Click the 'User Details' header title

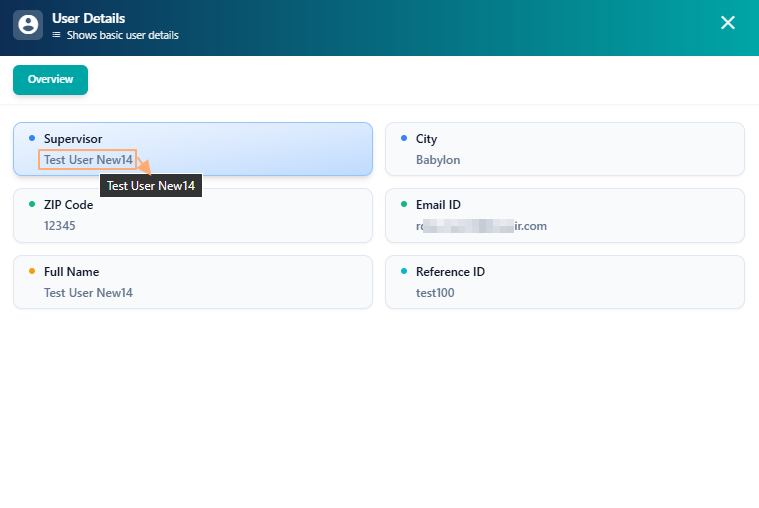click(89, 18)
